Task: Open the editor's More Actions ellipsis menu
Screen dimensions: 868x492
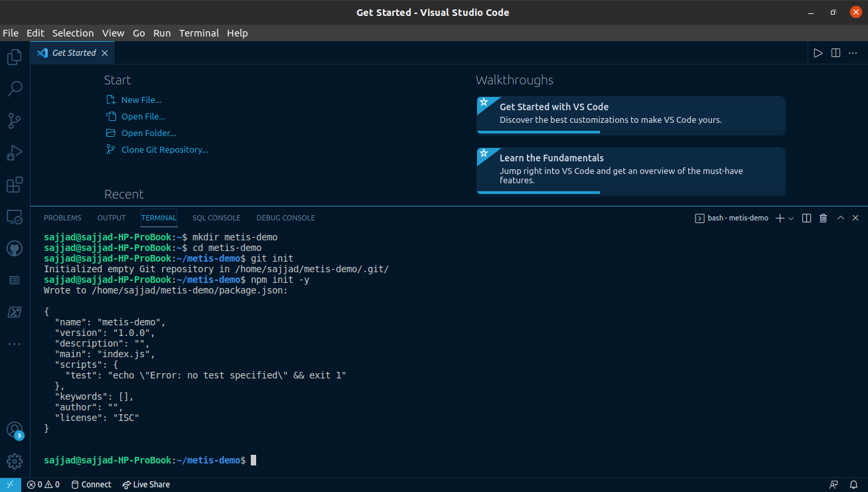Action: tap(853, 53)
